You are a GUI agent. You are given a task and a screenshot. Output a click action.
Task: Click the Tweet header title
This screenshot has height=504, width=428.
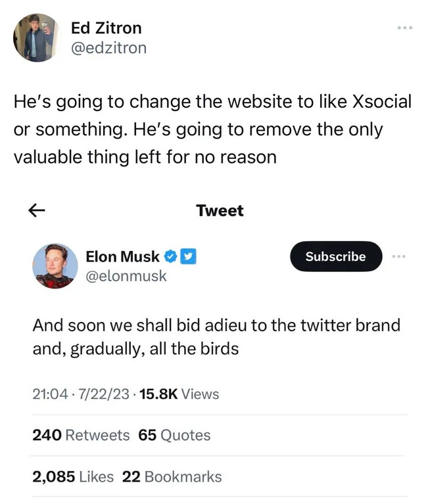(x=220, y=210)
